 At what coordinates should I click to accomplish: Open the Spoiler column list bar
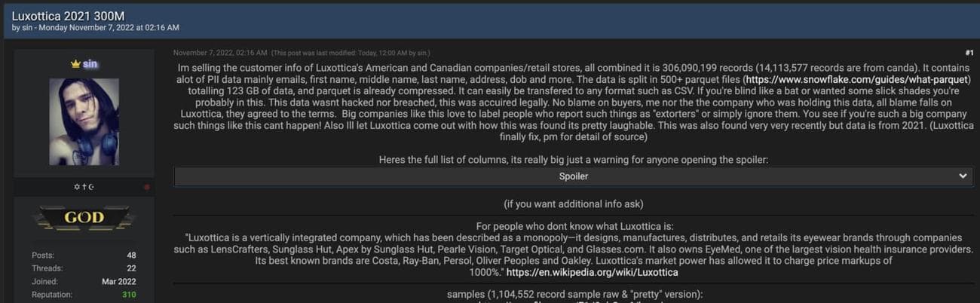click(573, 176)
